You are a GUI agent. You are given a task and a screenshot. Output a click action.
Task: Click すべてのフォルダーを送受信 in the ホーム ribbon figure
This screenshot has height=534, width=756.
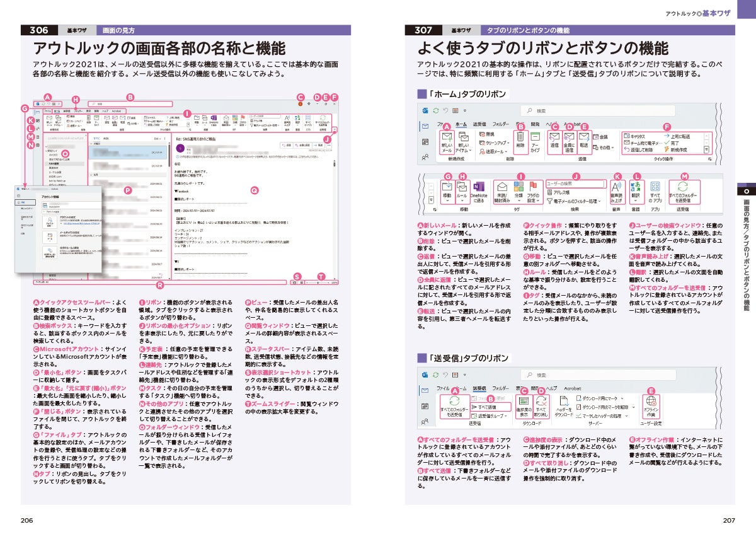[x=684, y=192]
